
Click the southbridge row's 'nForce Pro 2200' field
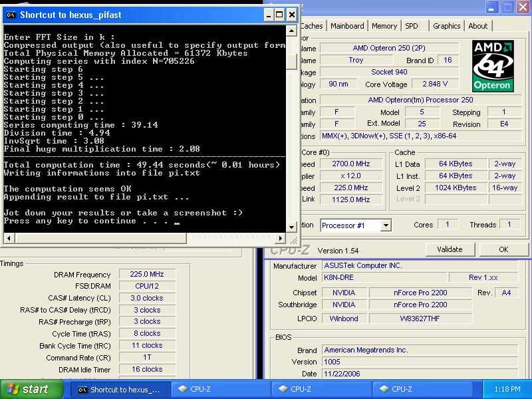tap(420, 305)
